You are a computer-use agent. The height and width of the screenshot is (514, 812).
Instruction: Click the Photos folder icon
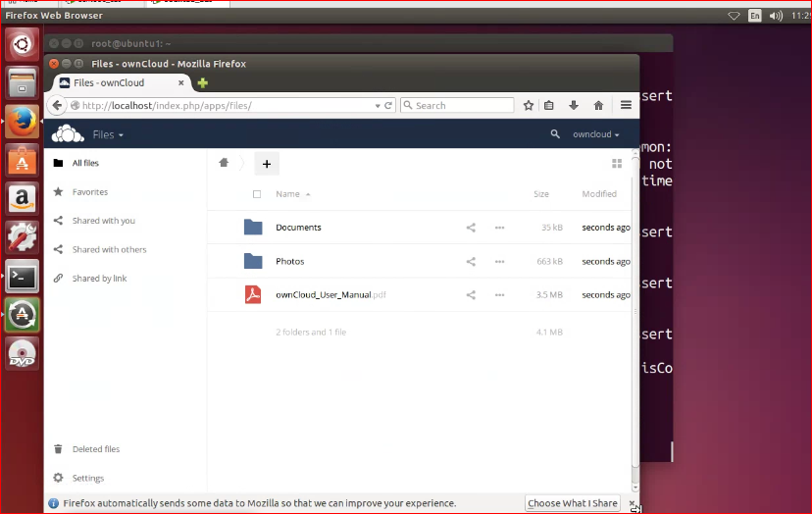pyautogui.click(x=253, y=261)
